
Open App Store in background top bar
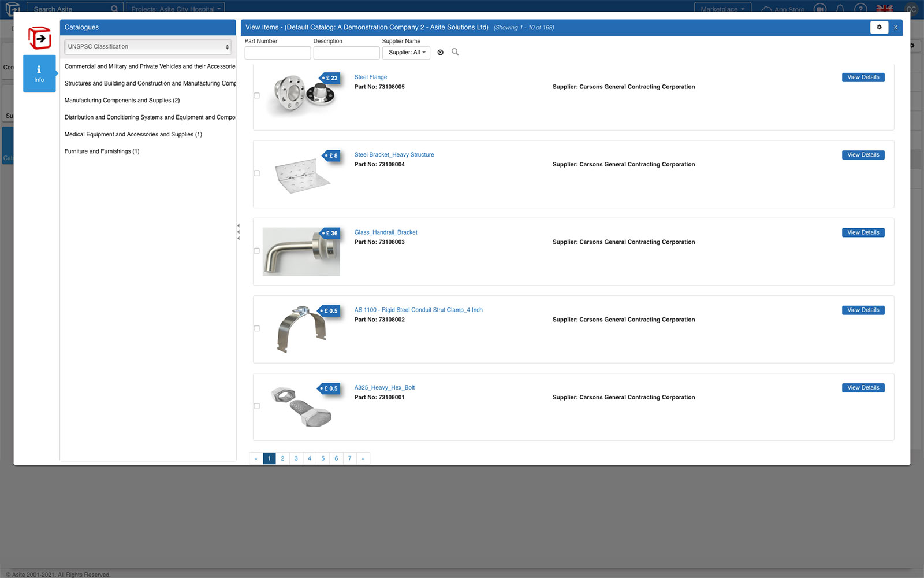pyautogui.click(x=783, y=9)
